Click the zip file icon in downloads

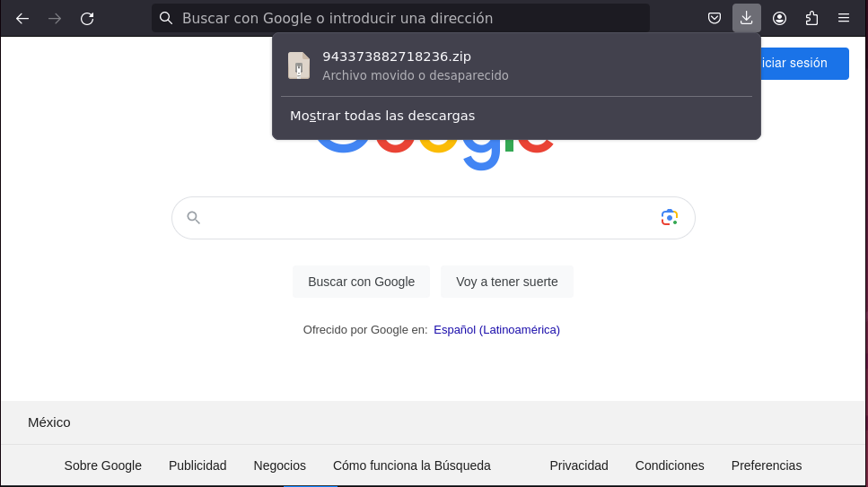click(x=299, y=65)
